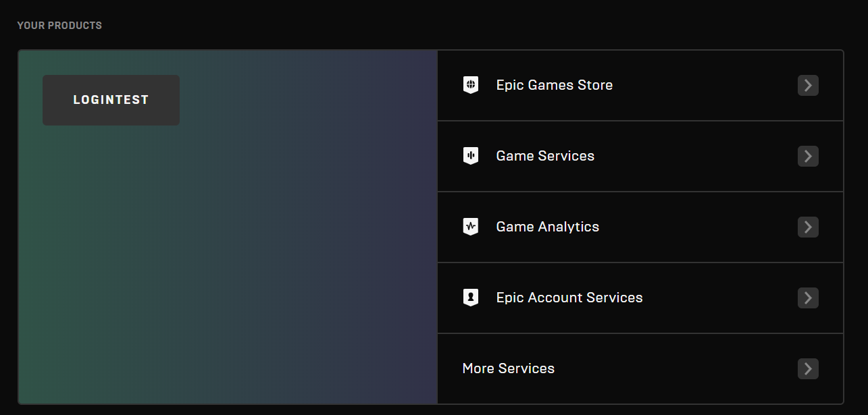Expand the Game Services chevron arrow
The image size is (868, 415).
[x=808, y=156]
